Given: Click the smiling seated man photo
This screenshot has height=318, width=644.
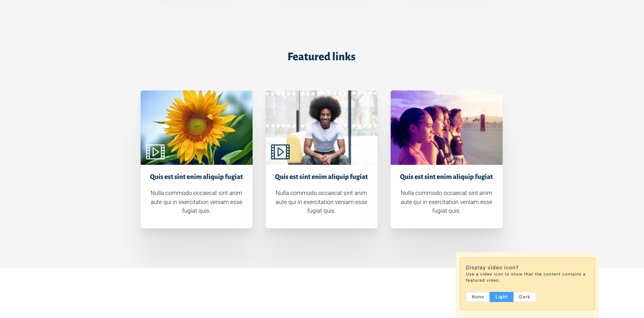Looking at the screenshot, I should click(x=325, y=123).
